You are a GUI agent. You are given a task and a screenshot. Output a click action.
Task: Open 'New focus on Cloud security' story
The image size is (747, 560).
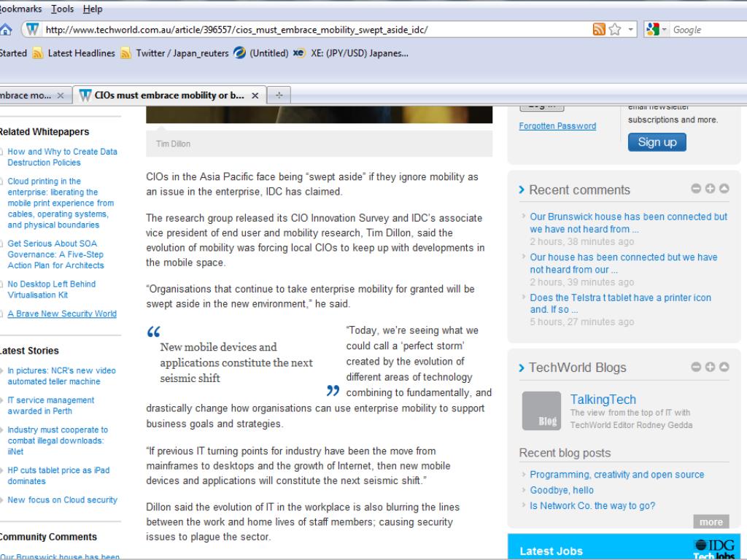(62, 500)
